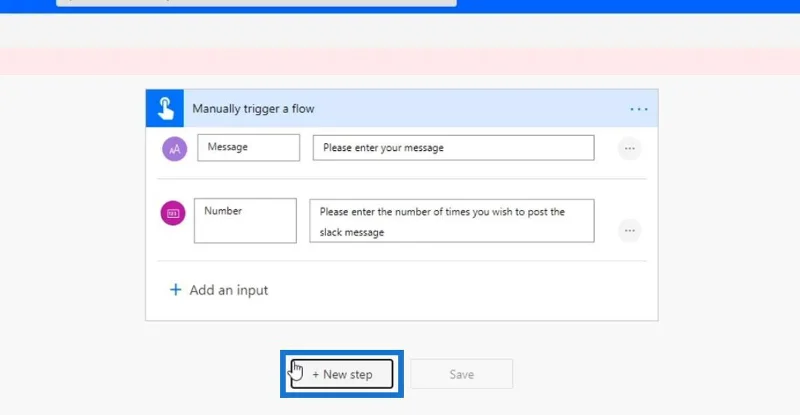This screenshot has width=800, height=415.
Task: Open options for the Number input row
Action: tap(630, 231)
